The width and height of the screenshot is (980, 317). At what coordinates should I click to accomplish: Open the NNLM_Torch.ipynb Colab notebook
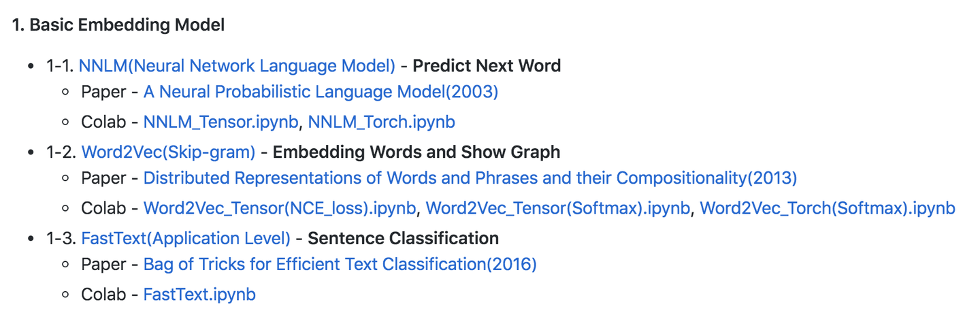click(381, 122)
